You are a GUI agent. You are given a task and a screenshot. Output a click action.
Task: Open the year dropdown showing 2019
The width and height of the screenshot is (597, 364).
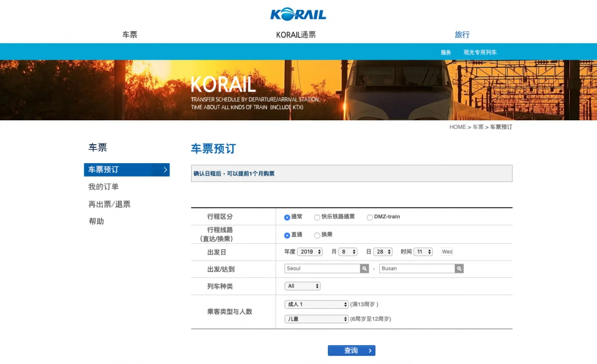[310, 252]
